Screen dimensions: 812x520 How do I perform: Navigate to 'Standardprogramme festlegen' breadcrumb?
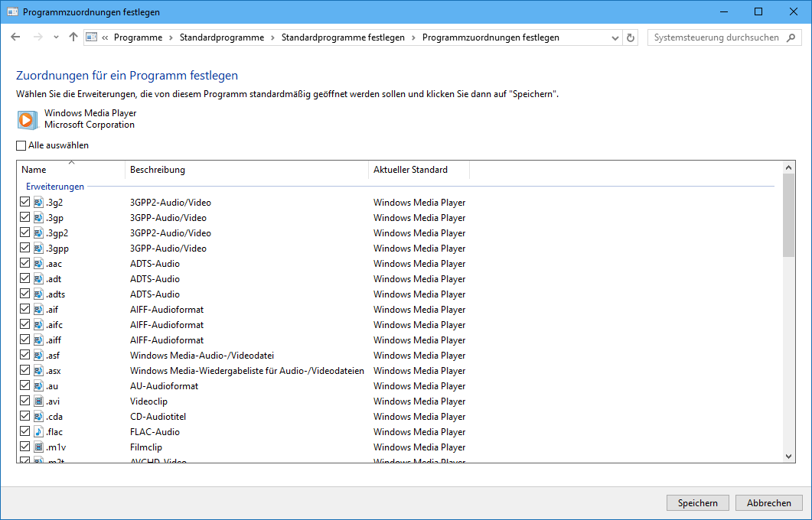coord(343,37)
